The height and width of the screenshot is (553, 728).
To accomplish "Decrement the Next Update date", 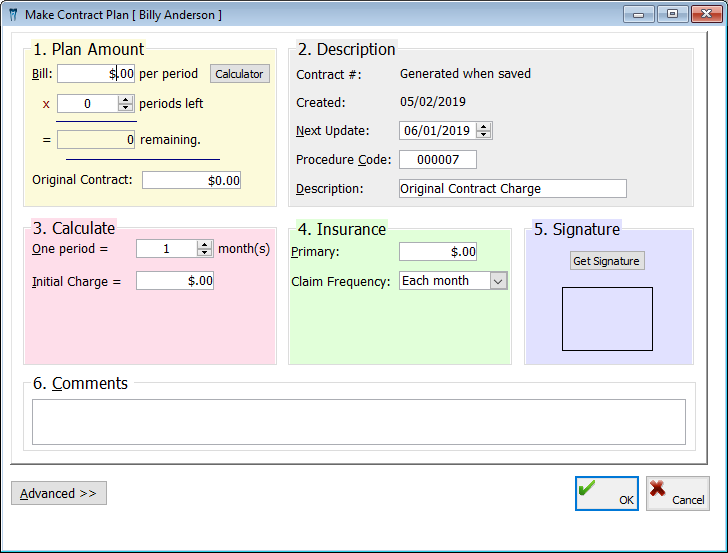I will 484,135.
